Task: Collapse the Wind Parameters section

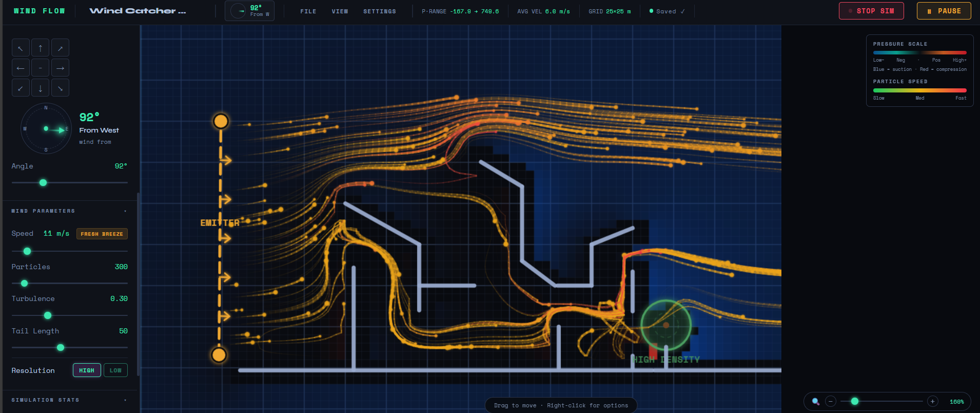Action: pos(69,211)
